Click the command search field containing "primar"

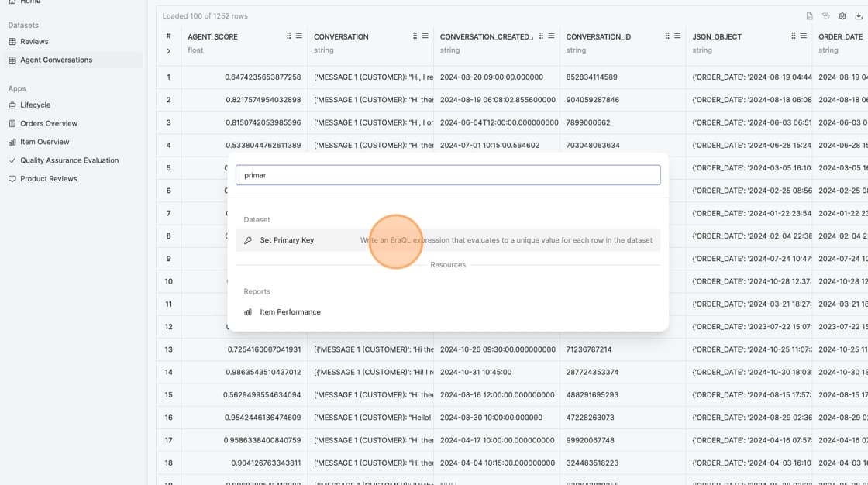coord(448,175)
